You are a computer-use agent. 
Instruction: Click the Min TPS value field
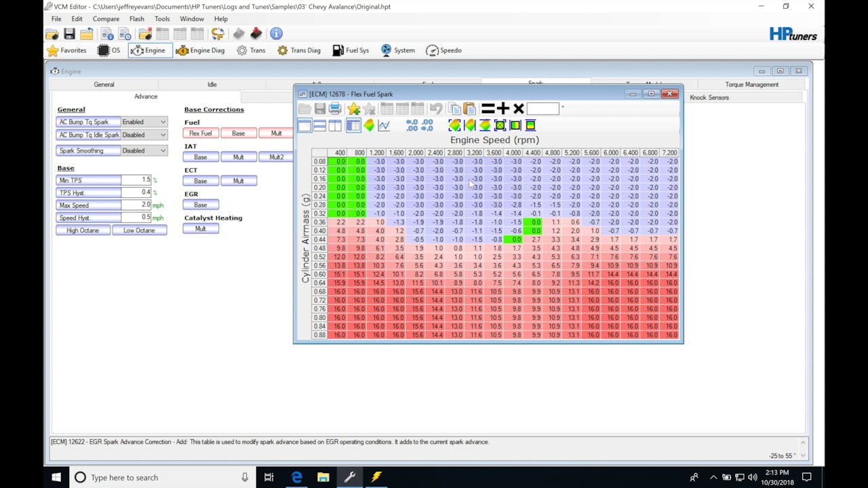coord(136,180)
